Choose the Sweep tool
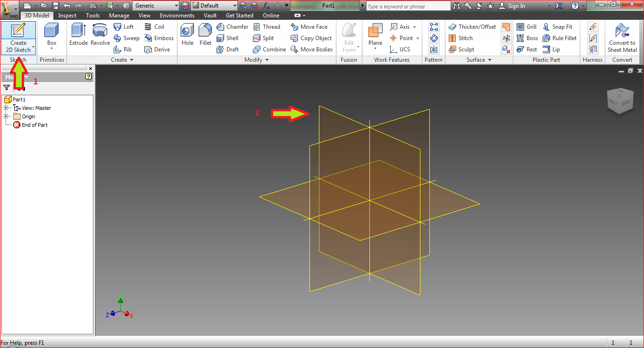 click(x=126, y=38)
